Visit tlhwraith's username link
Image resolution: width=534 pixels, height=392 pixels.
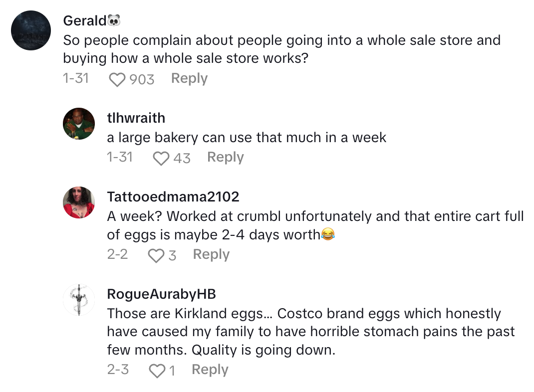tap(136, 118)
